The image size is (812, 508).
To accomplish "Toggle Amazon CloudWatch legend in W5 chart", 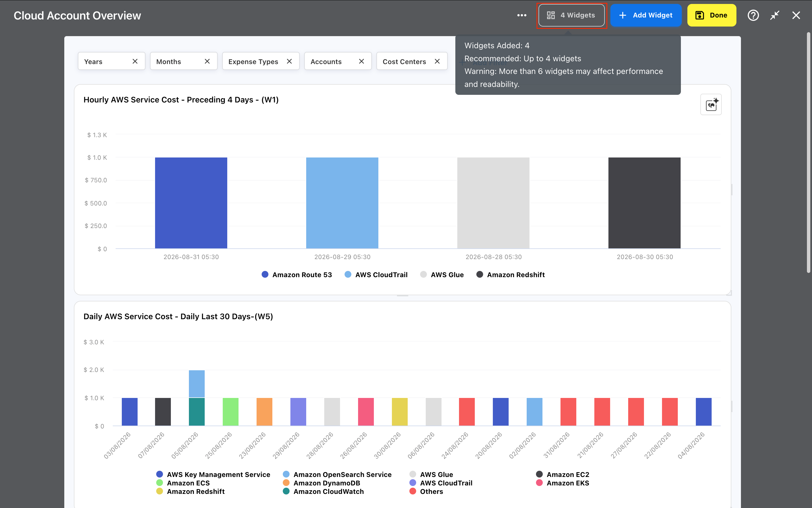I will click(x=323, y=491).
